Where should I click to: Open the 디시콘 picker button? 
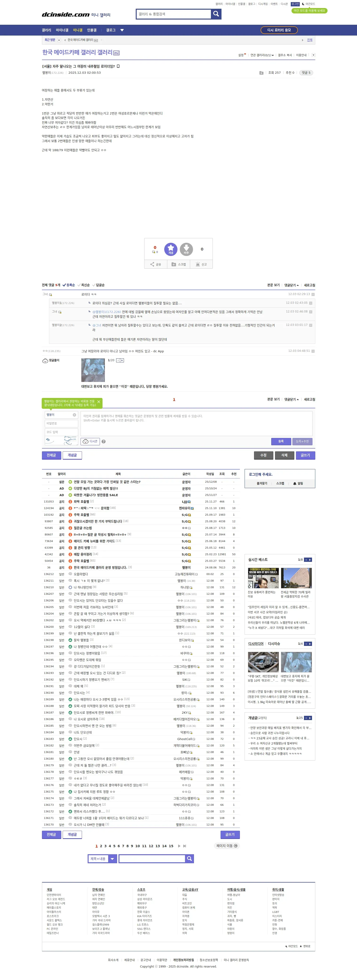pyautogui.click(x=90, y=441)
